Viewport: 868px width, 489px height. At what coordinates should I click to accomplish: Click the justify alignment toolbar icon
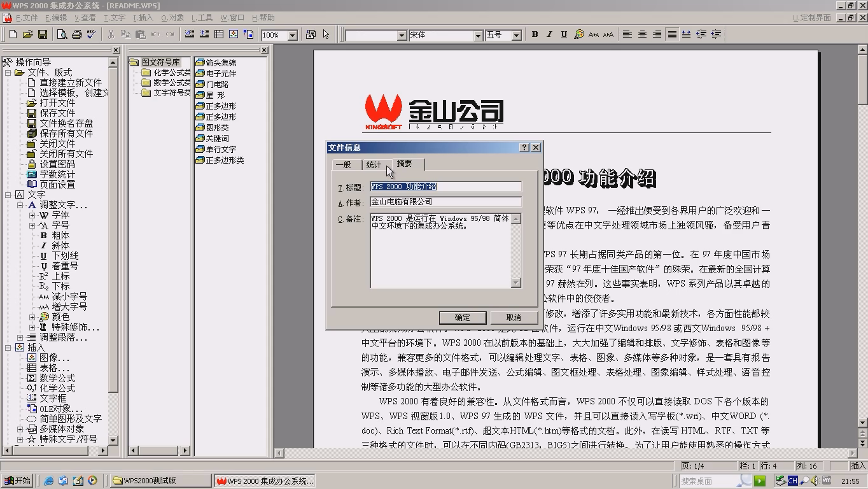671,34
